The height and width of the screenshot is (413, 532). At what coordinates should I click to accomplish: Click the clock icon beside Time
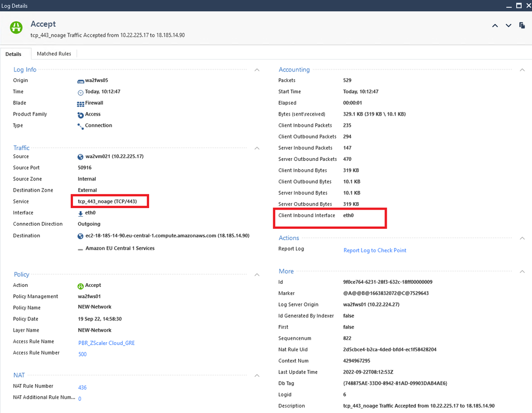pyautogui.click(x=80, y=93)
